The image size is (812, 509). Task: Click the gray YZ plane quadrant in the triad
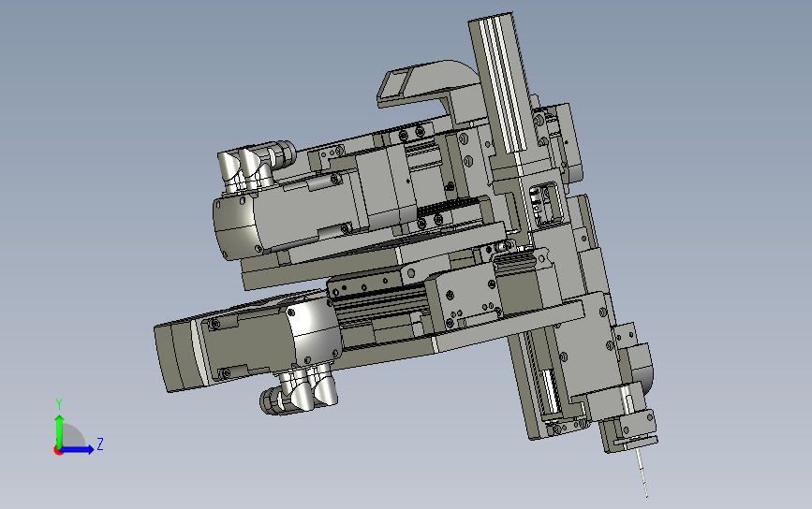[72, 436]
